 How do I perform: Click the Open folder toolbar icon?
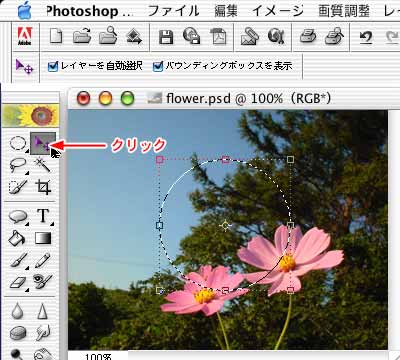(82, 36)
